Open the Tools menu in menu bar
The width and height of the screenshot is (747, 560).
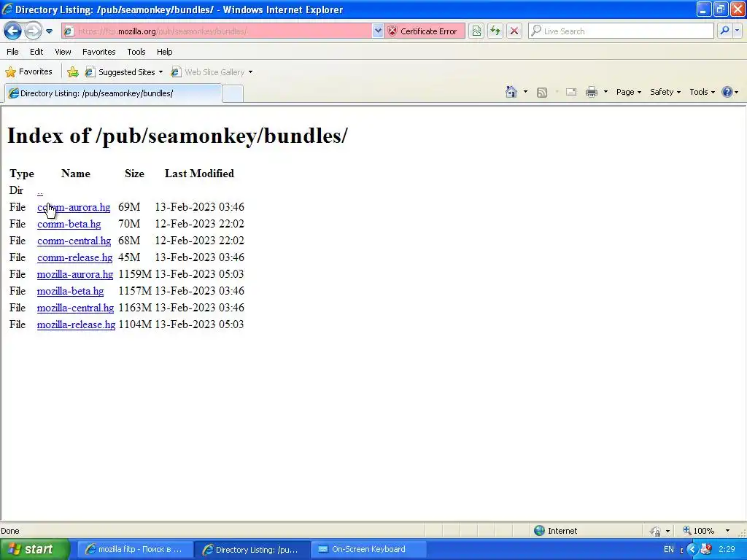click(x=136, y=52)
